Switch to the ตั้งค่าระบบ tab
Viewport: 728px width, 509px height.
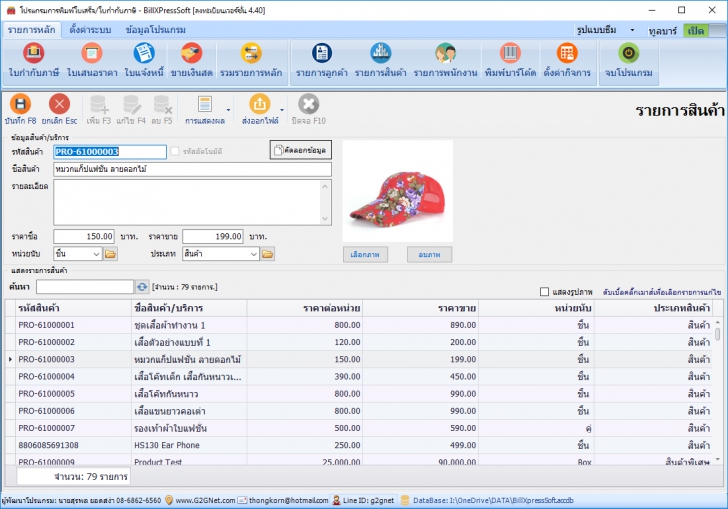coord(91,30)
